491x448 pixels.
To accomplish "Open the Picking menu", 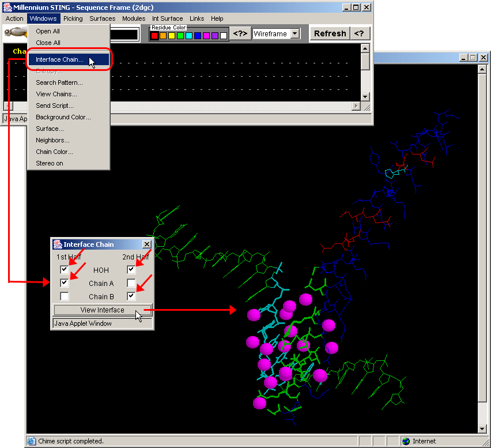I will click(73, 18).
